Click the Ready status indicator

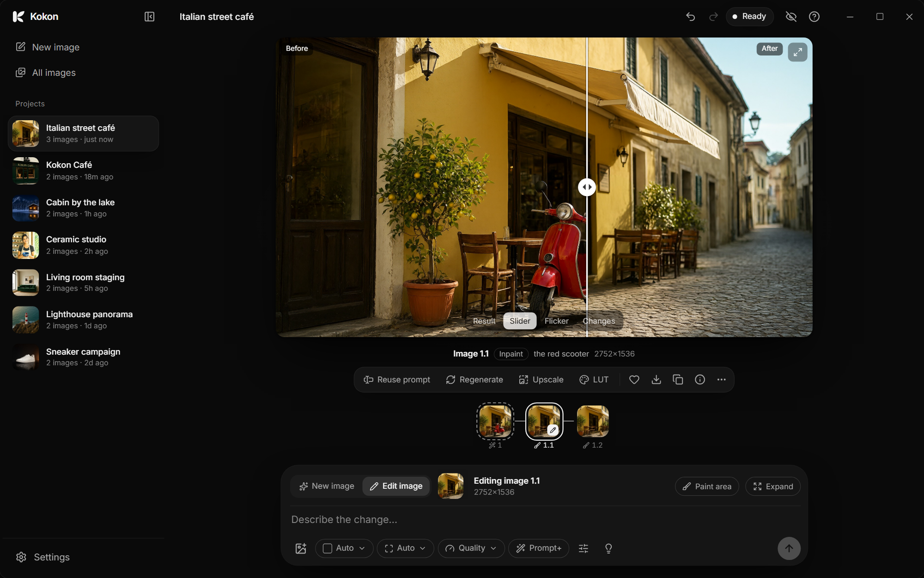[749, 17]
